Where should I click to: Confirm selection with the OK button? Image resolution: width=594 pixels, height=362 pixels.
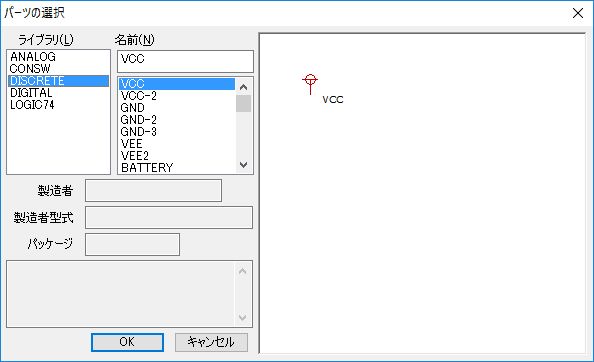[127, 342]
